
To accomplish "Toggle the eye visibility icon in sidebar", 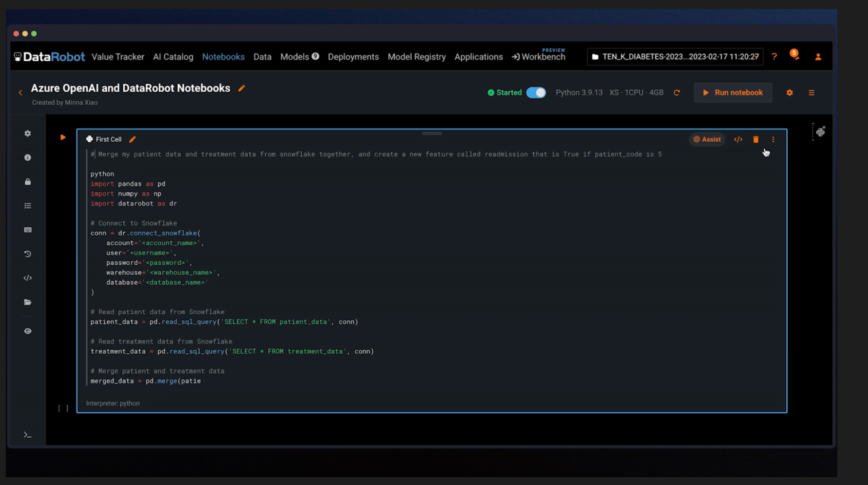I will coord(28,331).
